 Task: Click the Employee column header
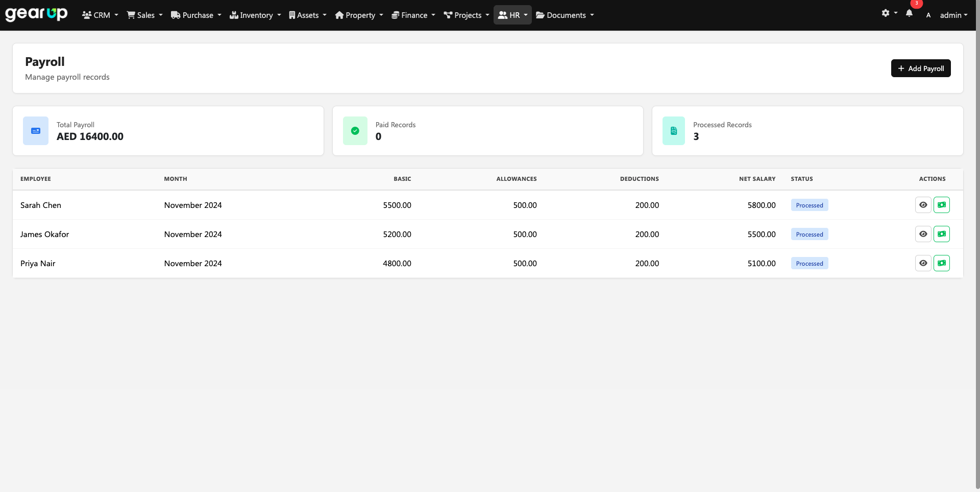pos(36,179)
